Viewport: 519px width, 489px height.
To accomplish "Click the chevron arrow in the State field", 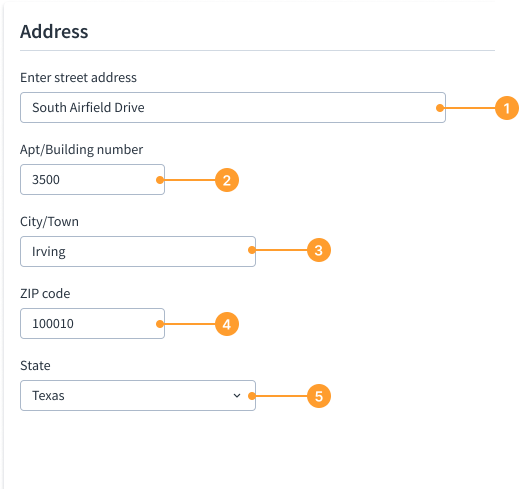I will (x=237, y=396).
